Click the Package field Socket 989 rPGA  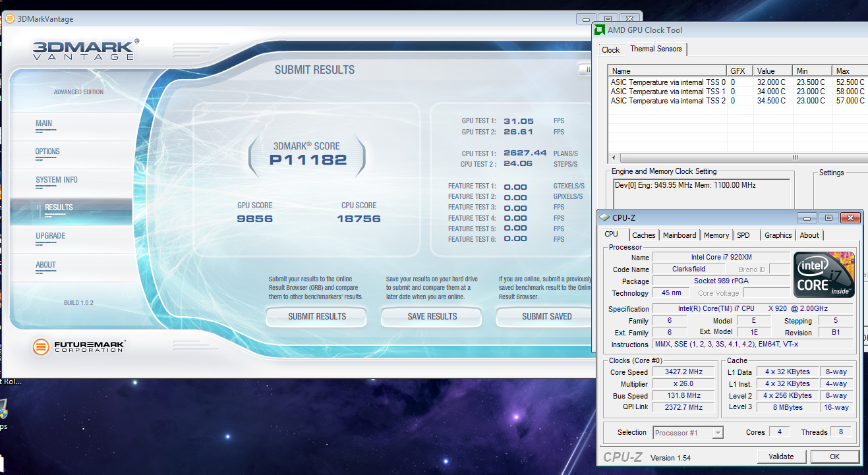(x=722, y=281)
